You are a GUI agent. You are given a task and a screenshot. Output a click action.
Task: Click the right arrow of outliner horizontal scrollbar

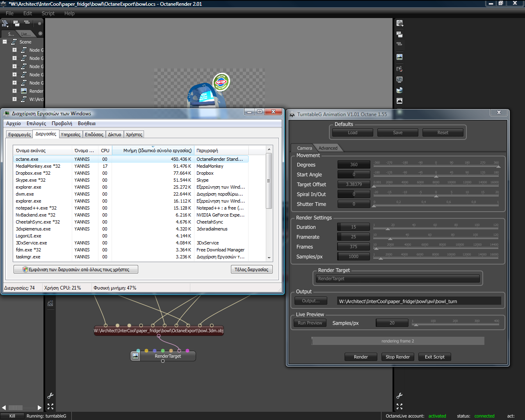coord(39,408)
